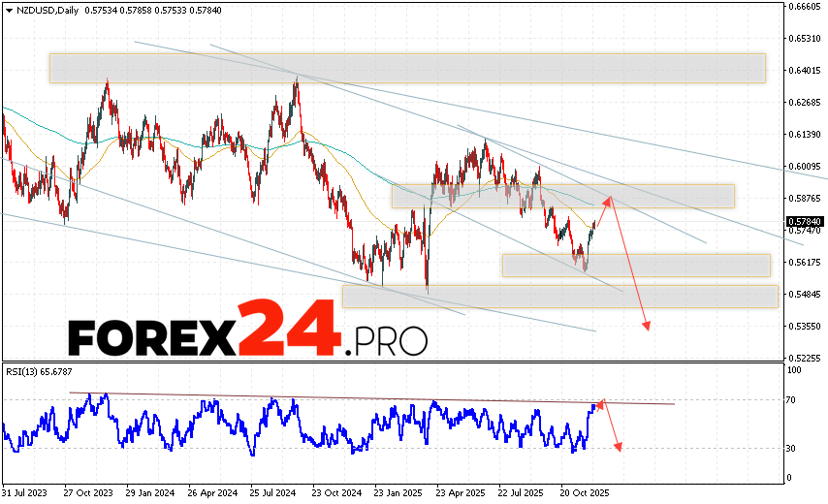The image size is (828, 504).
Task: Click the 20 Oct 2025 date label
Action: pyautogui.click(x=585, y=491)
